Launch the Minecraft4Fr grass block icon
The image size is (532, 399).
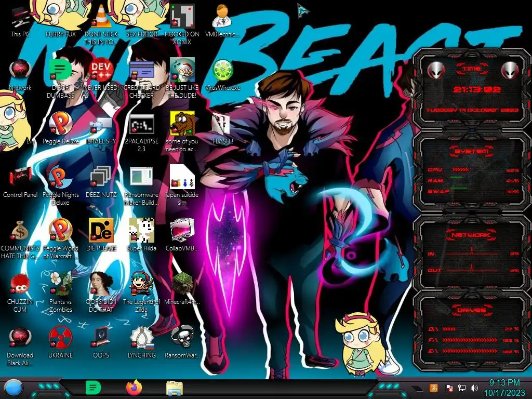coord(182,284)
